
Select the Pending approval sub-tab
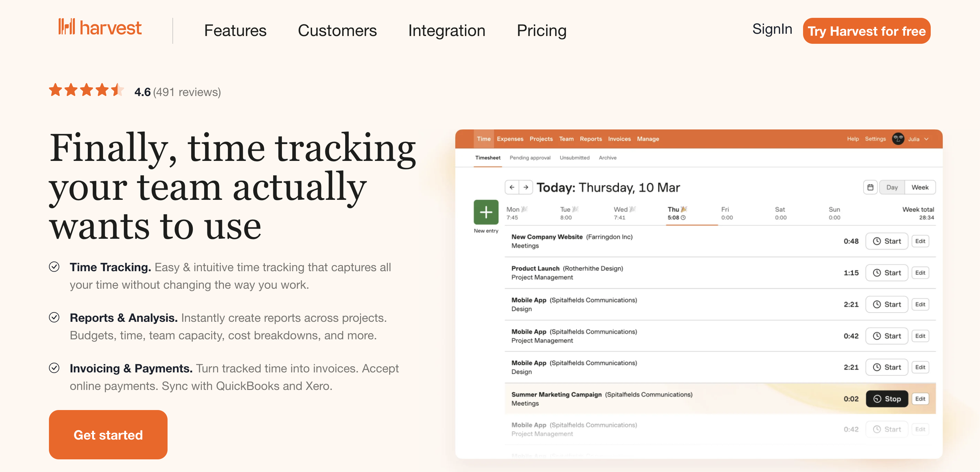(x=530, y=158)
